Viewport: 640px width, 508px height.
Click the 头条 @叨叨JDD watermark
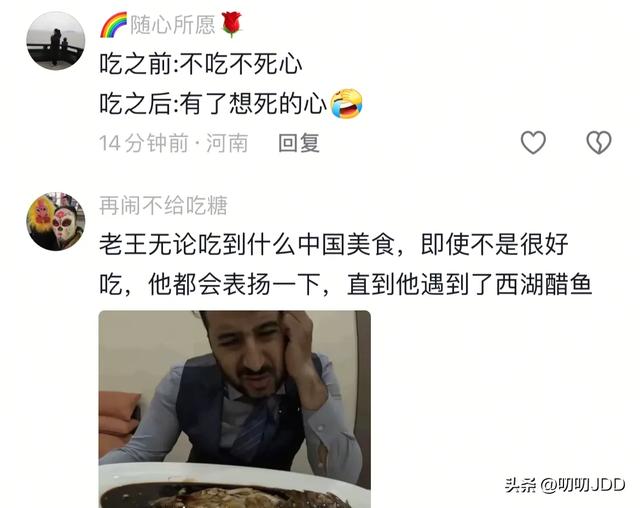click(x=564, y=485)
